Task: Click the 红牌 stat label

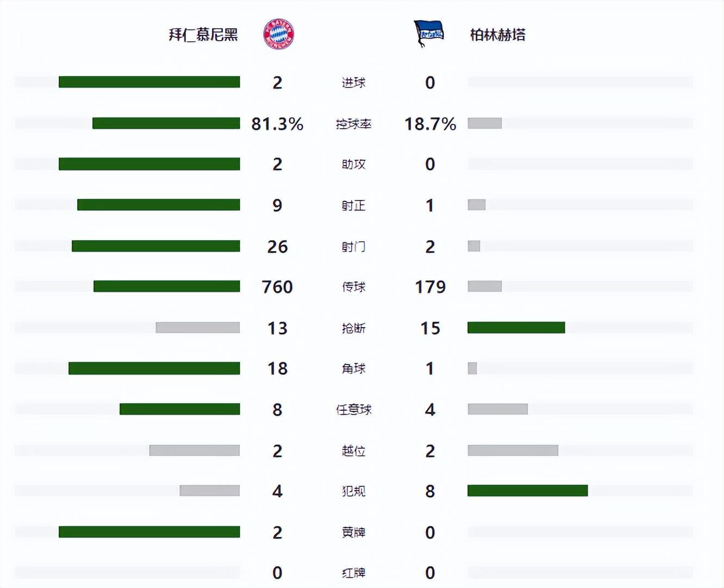Action: (x=353, y=573)
